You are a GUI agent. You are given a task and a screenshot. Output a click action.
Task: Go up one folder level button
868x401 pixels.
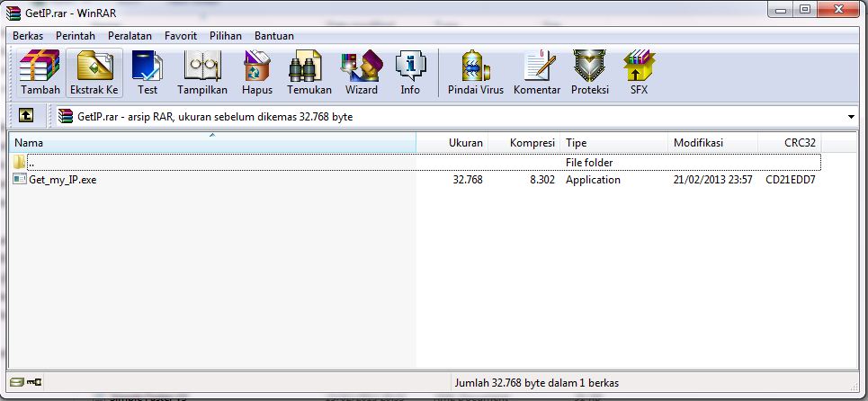(x=26, y=115)
